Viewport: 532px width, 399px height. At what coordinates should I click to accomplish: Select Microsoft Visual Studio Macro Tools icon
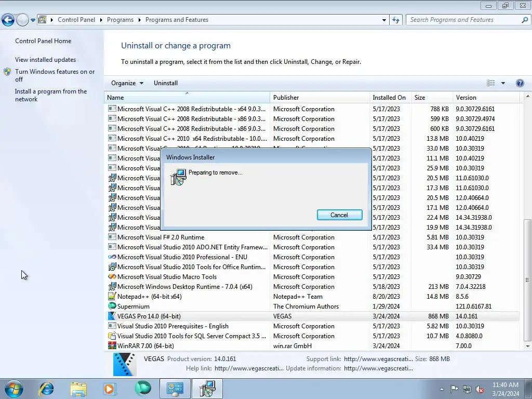click(112, 276)
